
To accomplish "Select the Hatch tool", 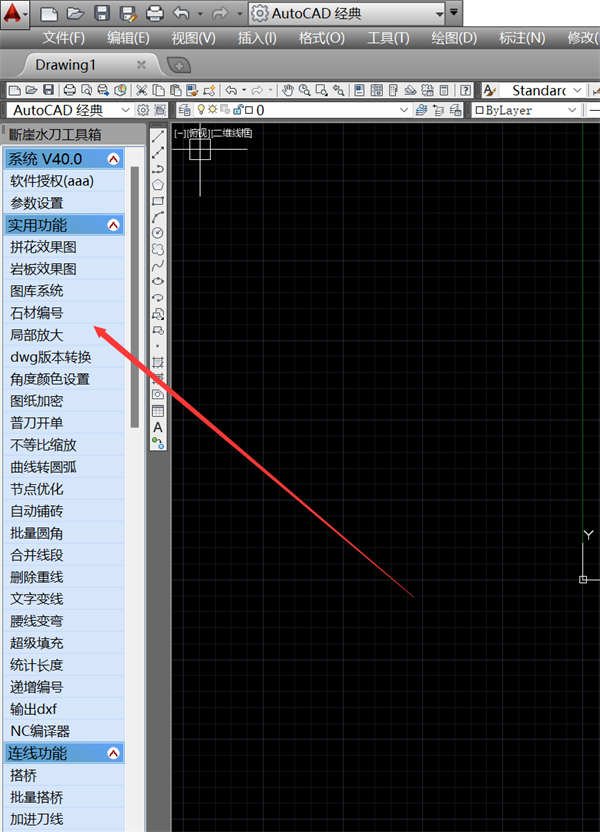I will click(x=158, y=362).
